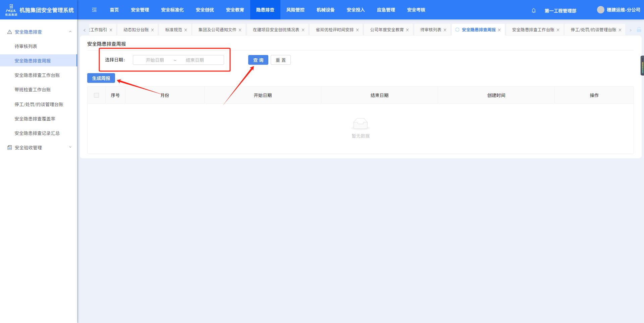Click the lock icon at tab bar end

pos(639,30)
